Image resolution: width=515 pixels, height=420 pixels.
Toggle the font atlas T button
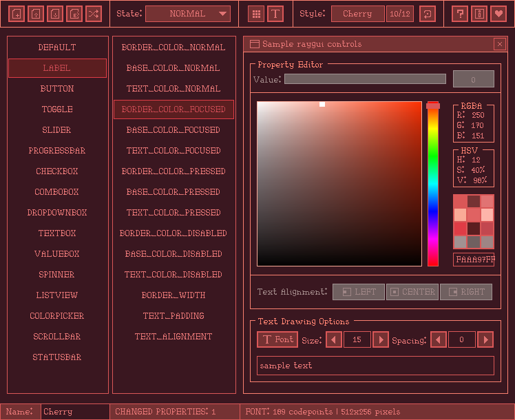(x=275, y=14)
